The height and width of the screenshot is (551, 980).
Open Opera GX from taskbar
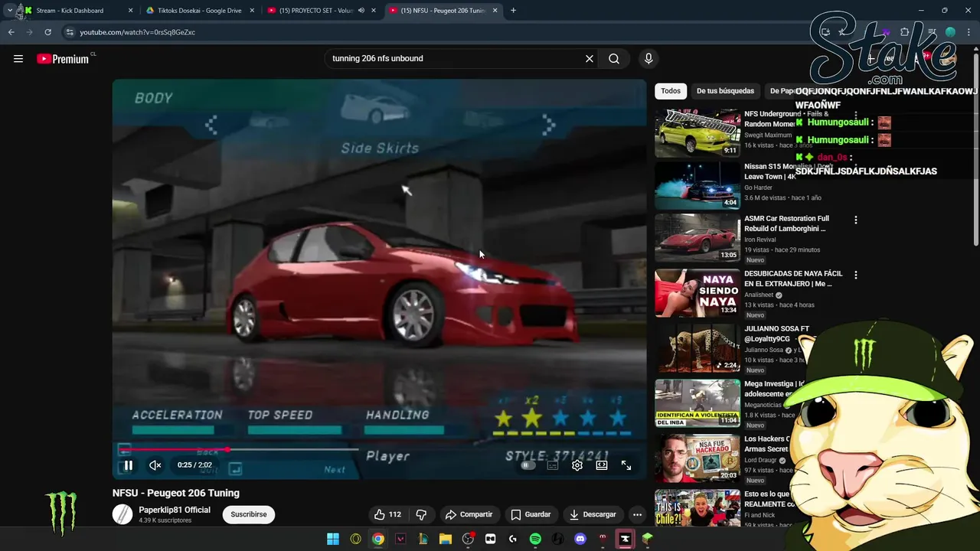(355, 539)
